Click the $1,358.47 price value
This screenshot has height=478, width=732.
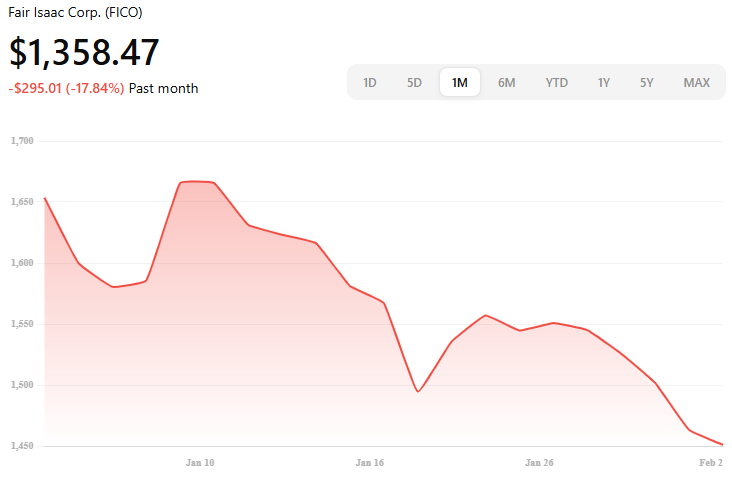pyautogui.click(x=84, y=52)
